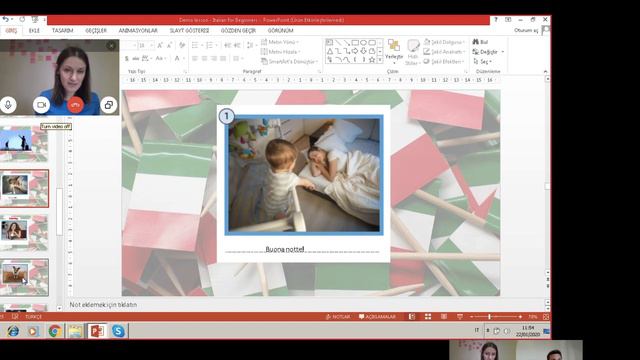The height and width of the screenshot is (360, 640).
Task: Open the GÖRÜNÜM tab
Action: point(280,31)
